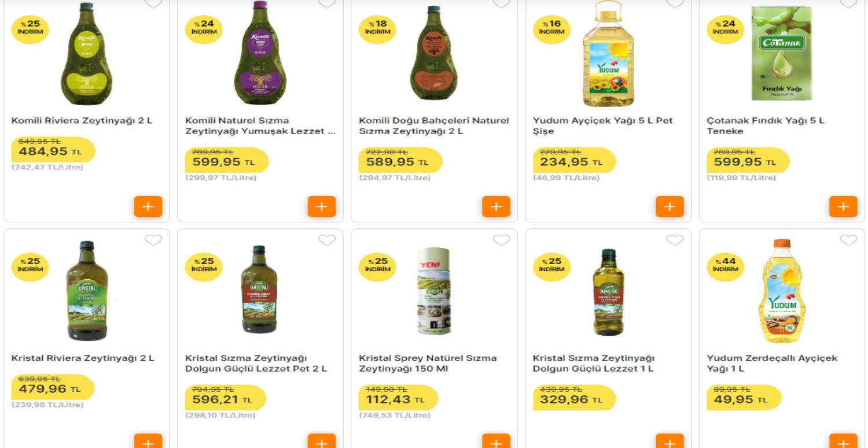Add Komili Riviera Zeytinyağı 2 L to cart
The width and height of the screenshot is (868, 448).
click(148, 206)
